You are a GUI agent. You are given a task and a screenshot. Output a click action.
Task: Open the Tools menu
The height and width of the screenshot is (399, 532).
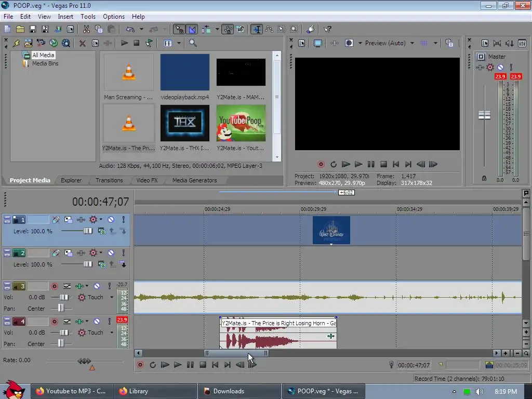(x=88, y=17)
